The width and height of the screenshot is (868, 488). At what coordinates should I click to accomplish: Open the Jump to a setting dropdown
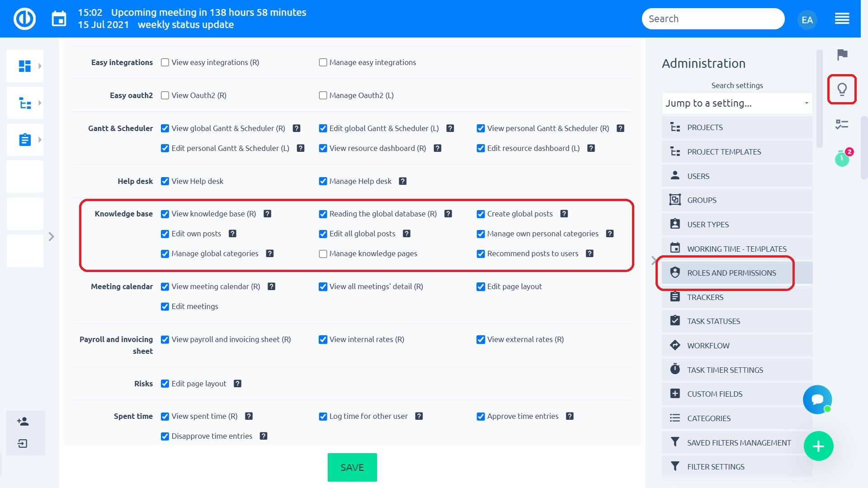coord(737,103)
